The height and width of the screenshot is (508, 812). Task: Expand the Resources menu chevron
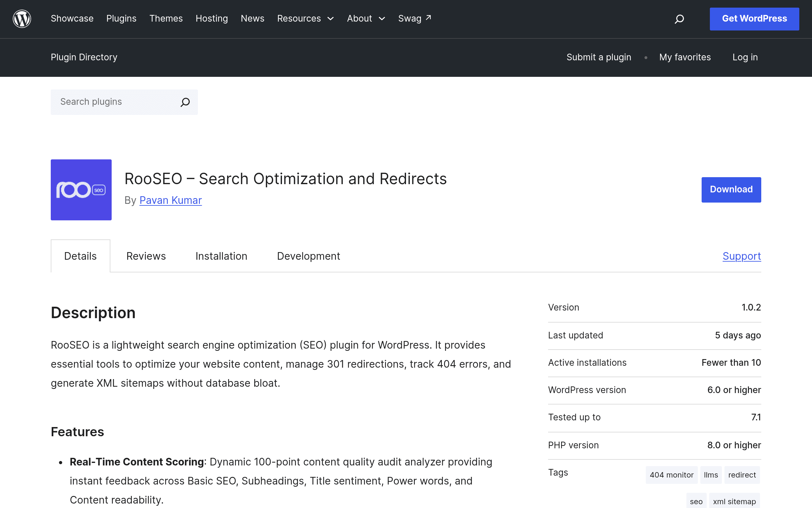click(x=331, y=19)
